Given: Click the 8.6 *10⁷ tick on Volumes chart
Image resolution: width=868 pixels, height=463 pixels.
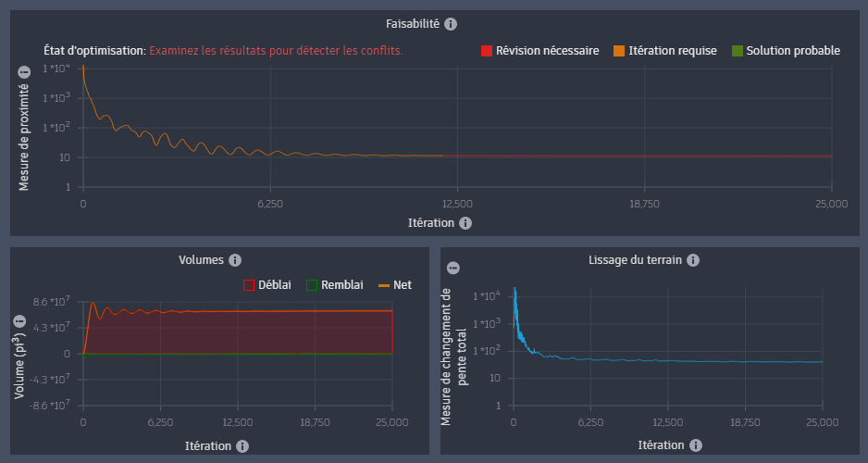Looking at the screenshot, I should point(52,302).
